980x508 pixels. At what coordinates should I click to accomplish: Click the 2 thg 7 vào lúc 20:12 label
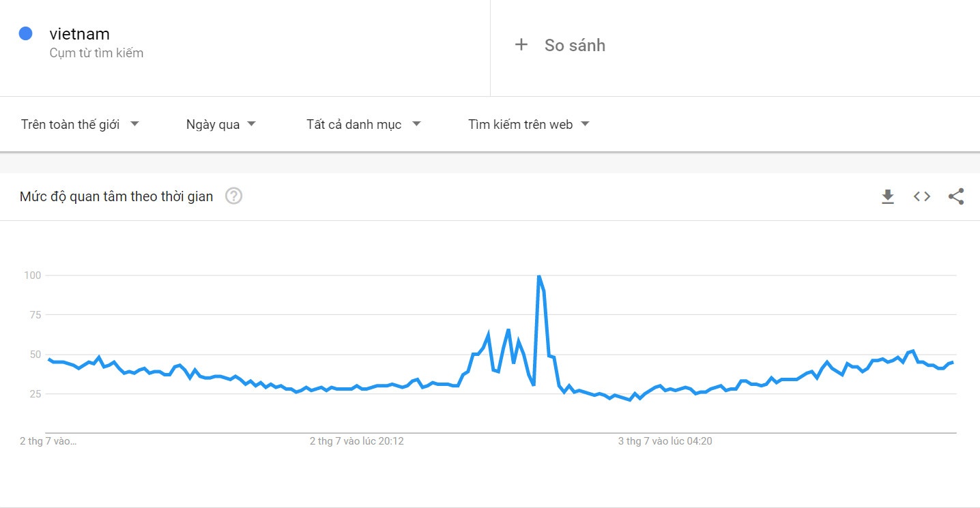point(357,441)
